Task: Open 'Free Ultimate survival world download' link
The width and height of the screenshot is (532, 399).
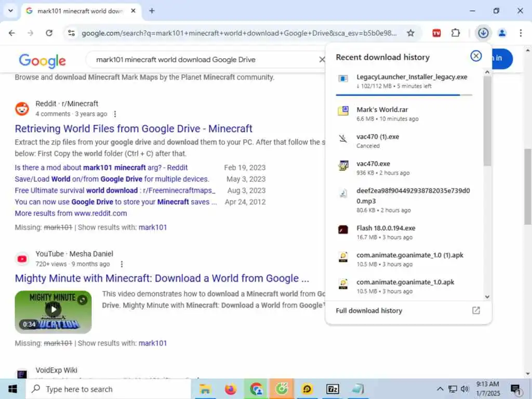Action: (115, 190)
